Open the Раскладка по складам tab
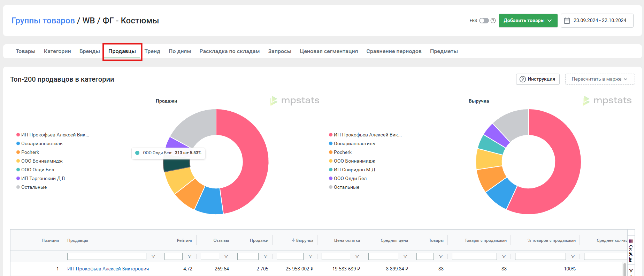 coord(230,51)
